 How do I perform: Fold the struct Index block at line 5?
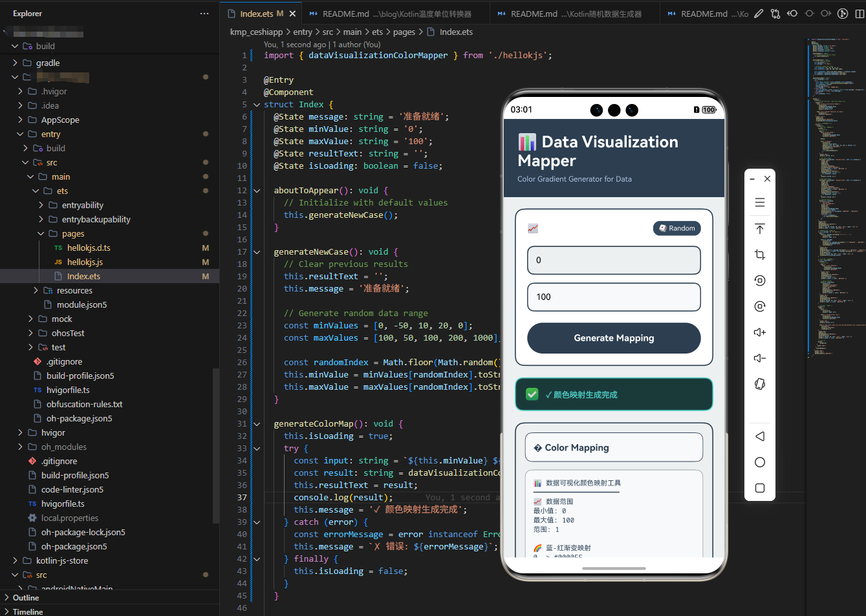pos(257,105)
